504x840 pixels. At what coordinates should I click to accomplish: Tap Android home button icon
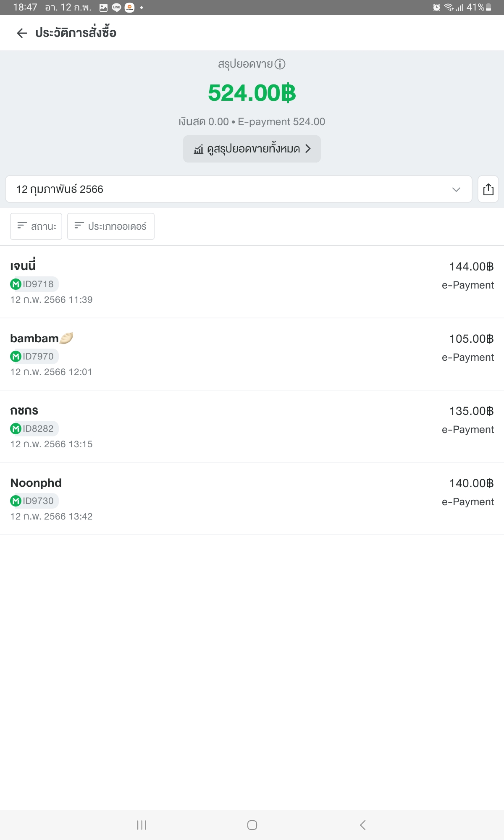[252, 825]
